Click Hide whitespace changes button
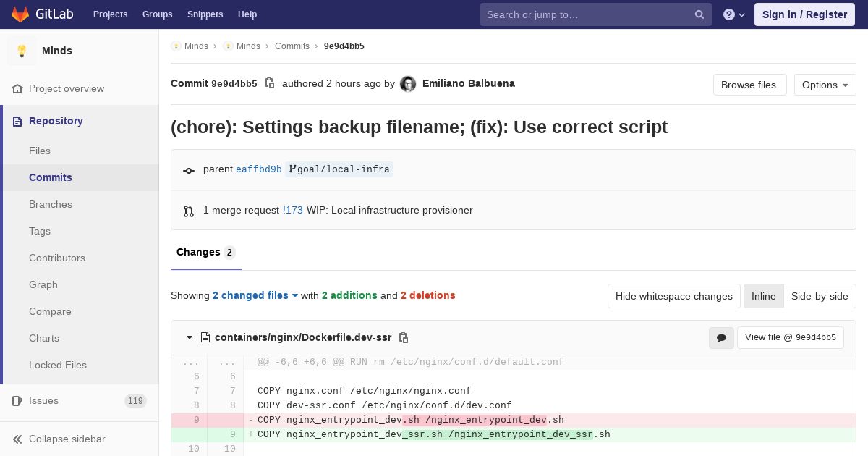The image size is (868, 456). coord(673,296)
